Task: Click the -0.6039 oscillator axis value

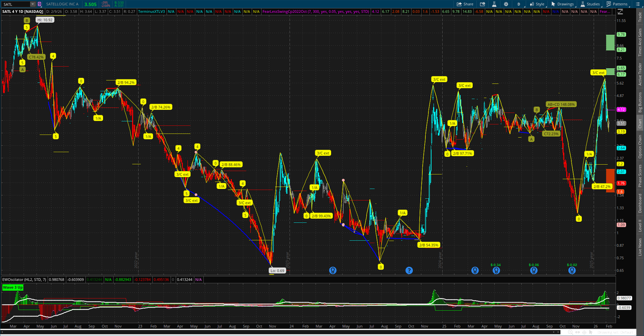Action: 624,308
